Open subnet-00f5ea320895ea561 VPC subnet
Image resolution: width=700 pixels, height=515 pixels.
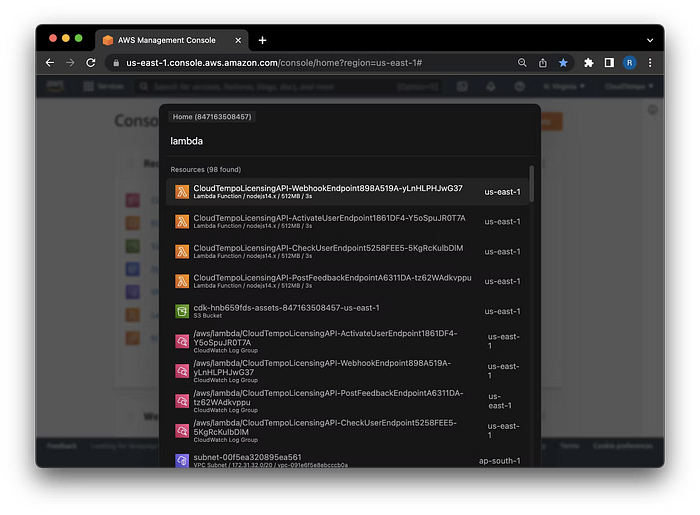[x=347, y=459]
